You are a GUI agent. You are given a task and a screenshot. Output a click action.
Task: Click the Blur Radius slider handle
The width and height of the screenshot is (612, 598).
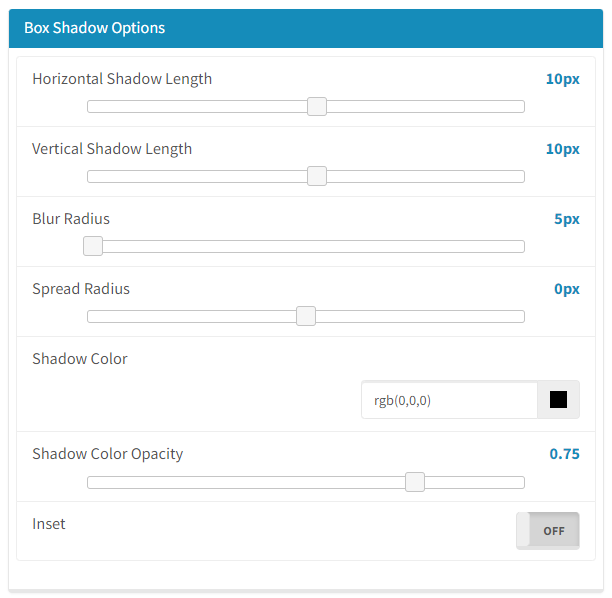click(x=93, y=246)
